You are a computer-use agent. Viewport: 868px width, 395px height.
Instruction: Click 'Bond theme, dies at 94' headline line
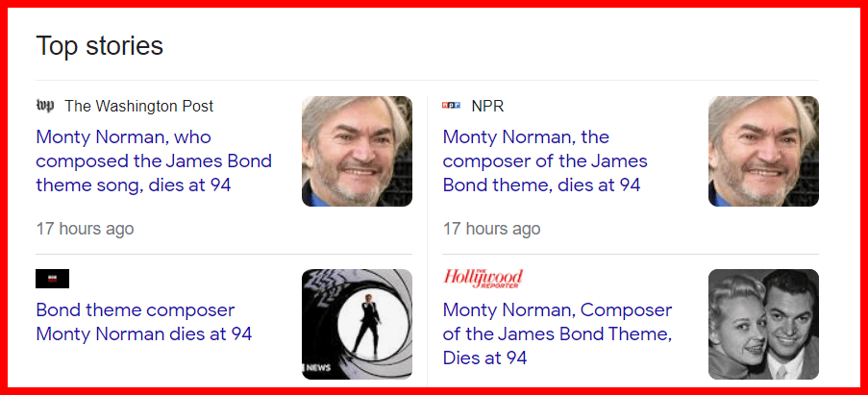[x=541, y=185]
